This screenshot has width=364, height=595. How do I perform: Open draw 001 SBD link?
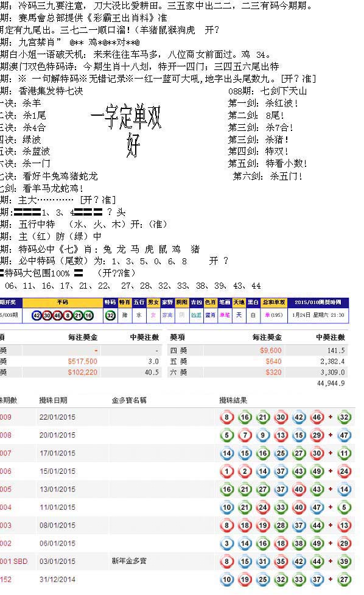[13, 562]
